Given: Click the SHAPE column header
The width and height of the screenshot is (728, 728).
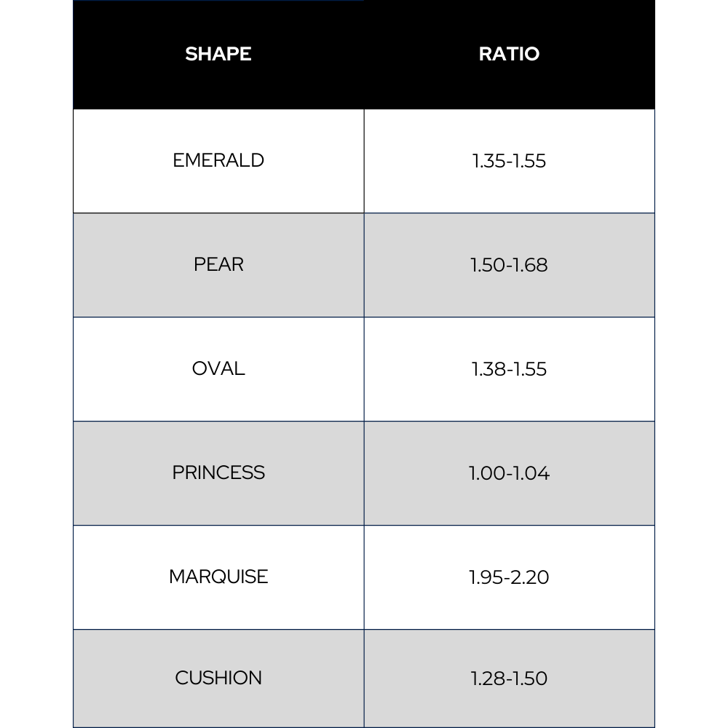Looking at the screenshot, I should pos(218,54).
